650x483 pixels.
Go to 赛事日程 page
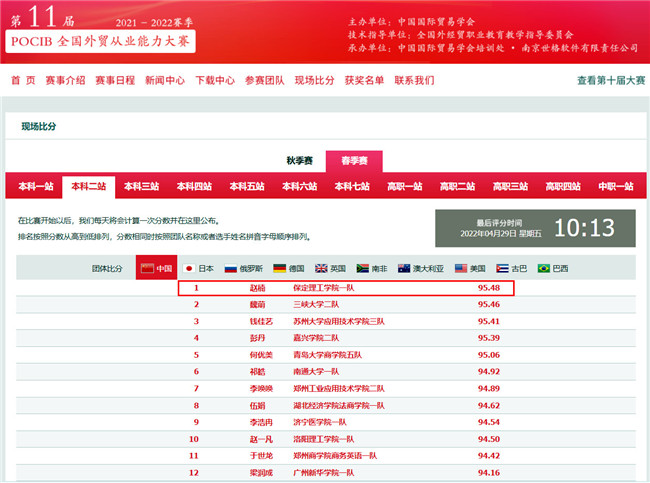(115, 80)
